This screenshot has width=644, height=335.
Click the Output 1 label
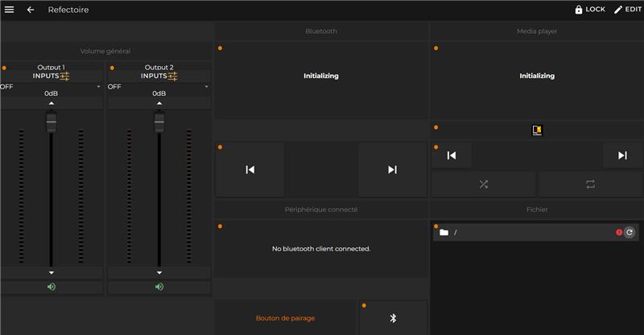tap(51, 67)
